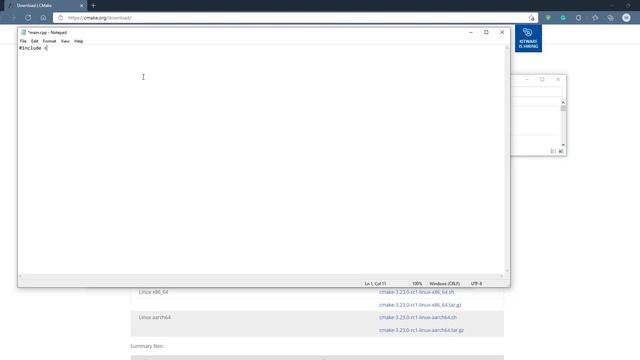Click large icons view in small background window
The width and height of the screenshot is (640, 360).
[x=561, y=151]
